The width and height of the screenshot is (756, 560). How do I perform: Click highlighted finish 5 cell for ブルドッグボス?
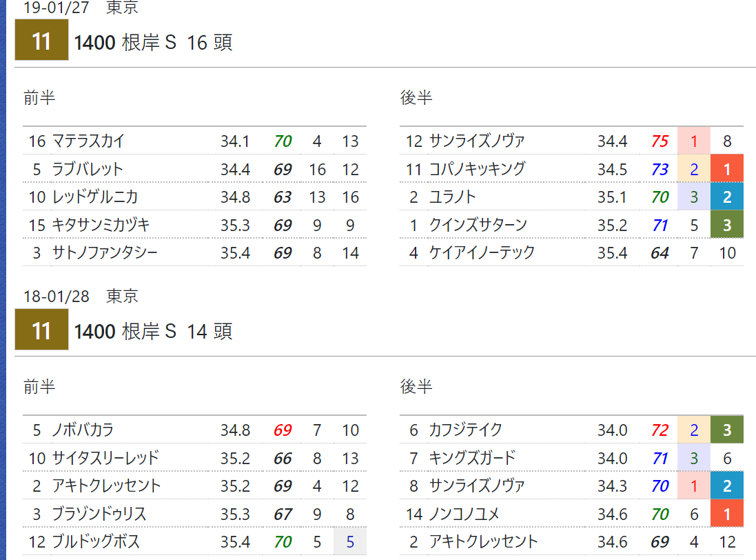point(350,541)
